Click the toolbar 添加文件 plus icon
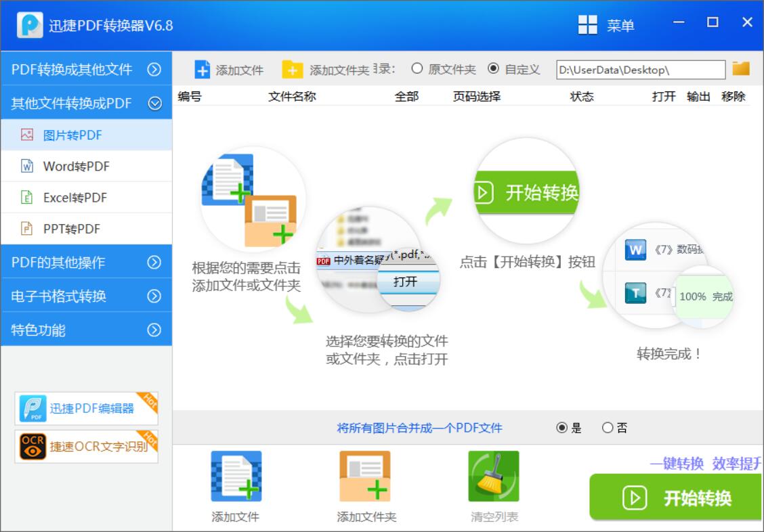 (203, 70)
